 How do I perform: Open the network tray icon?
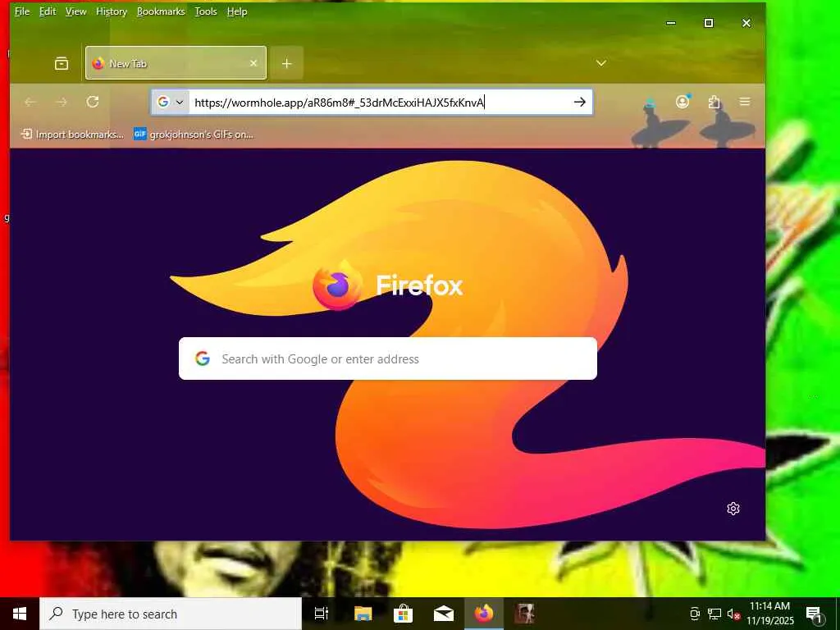(x=714, y=614)
